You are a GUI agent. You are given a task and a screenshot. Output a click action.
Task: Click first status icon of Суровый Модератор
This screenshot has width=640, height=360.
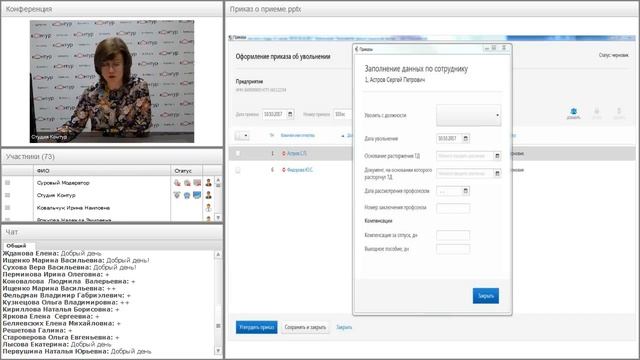(x=177, y=183)
